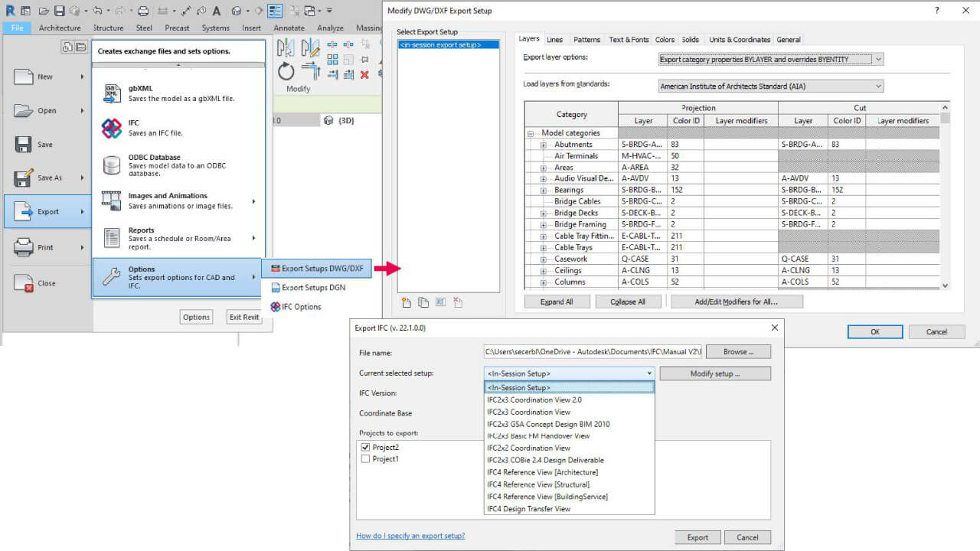Click the Revit application logo icon
The height and width of the screenshot is (551, 980).
click(x=11, y=11)
